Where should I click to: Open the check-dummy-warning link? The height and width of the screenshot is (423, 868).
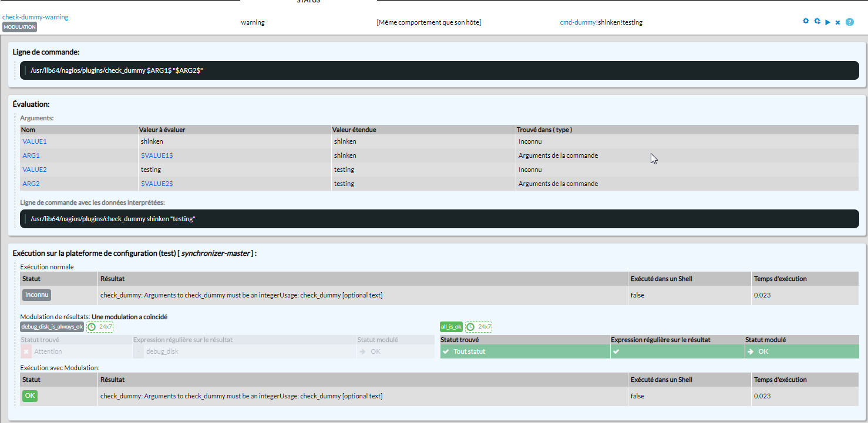[x=35, y=17]
